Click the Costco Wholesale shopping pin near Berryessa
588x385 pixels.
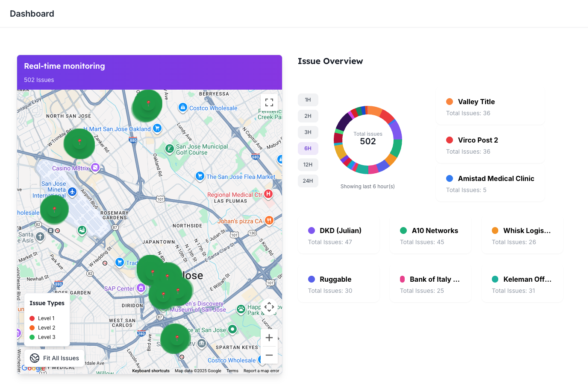click(x=183, y=108)
